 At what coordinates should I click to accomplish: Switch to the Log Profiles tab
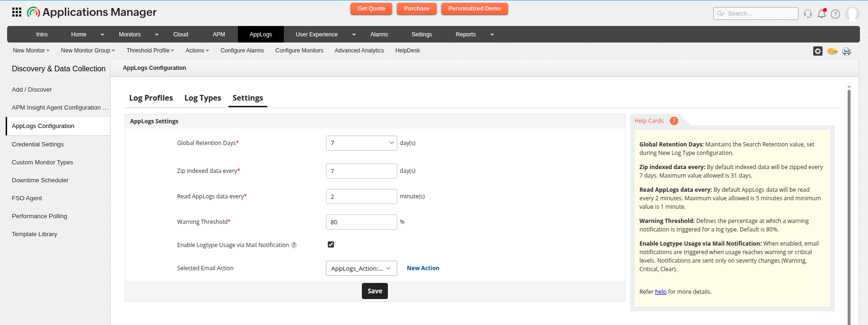[x=151, y=98]
